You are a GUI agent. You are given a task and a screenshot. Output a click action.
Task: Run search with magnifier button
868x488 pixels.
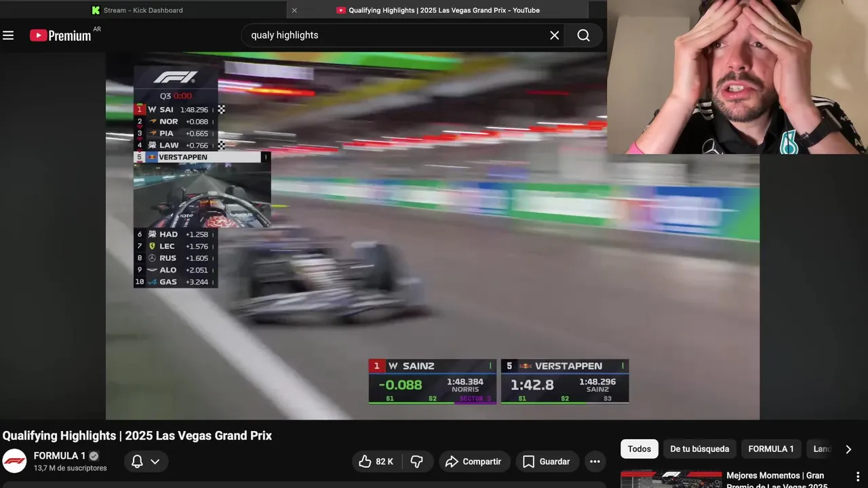[x=584, y=35]
